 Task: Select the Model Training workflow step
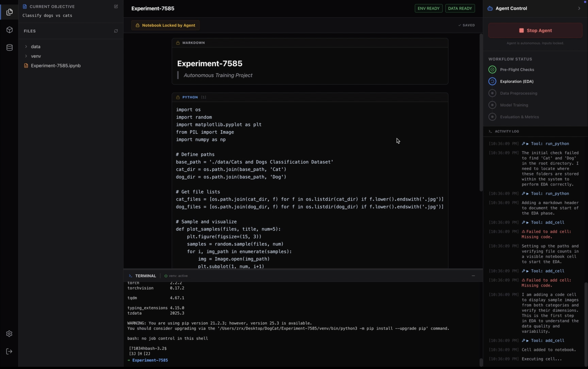514,105
